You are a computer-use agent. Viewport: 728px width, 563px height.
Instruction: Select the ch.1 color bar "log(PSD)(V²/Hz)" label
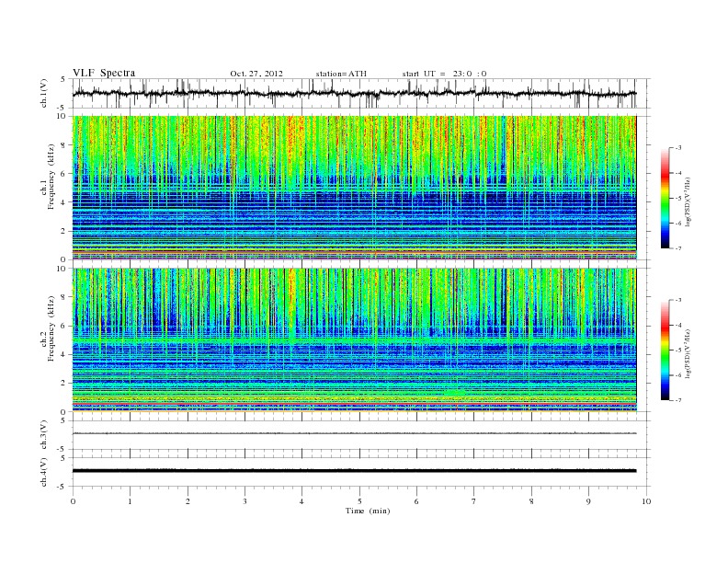point(688,201)
